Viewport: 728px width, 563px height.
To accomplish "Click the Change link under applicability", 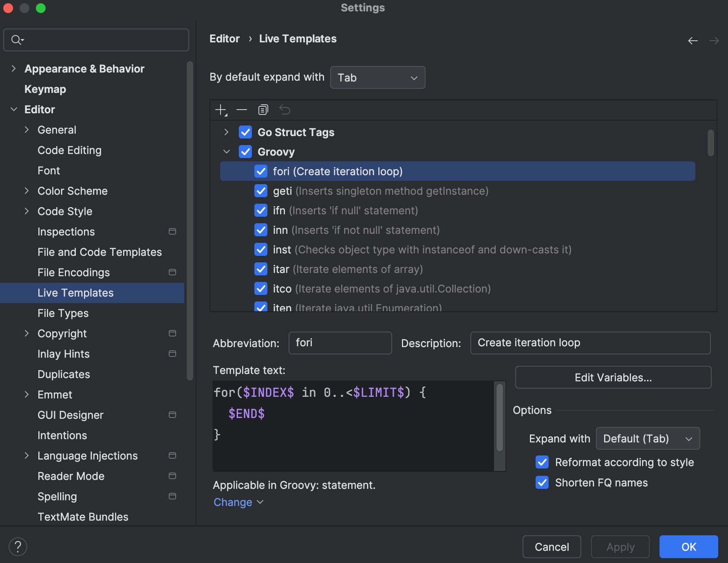I will click(233, 502).
